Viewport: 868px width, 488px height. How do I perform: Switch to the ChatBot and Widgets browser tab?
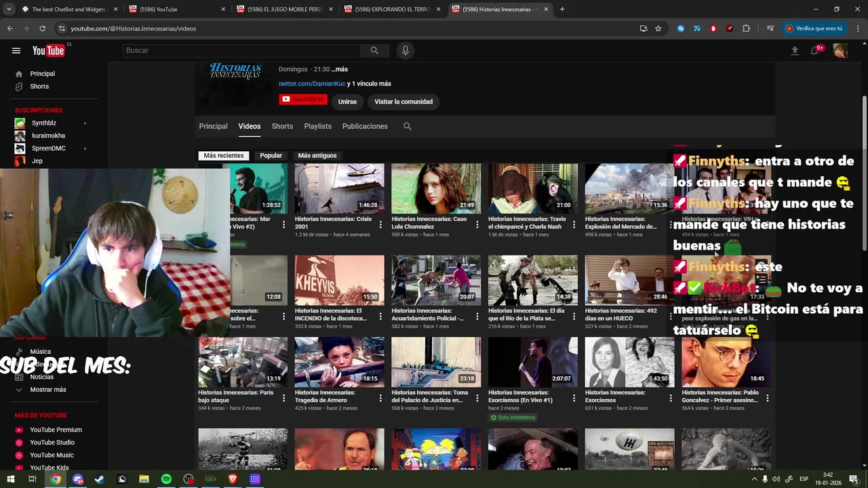68,9
